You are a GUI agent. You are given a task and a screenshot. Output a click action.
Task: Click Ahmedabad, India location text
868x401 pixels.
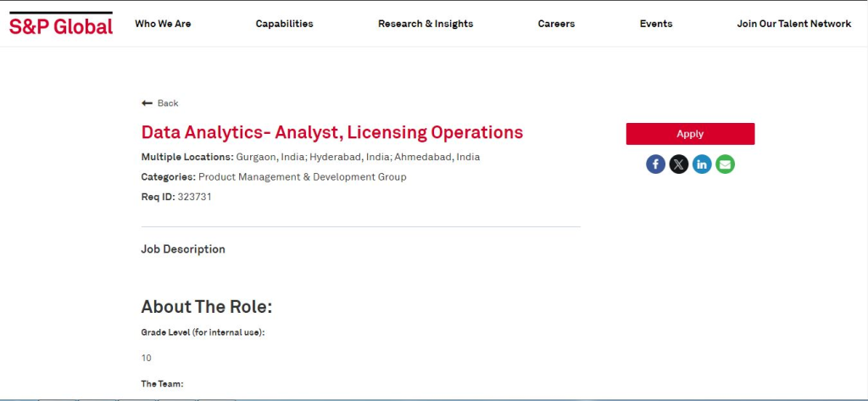(437, 157)
